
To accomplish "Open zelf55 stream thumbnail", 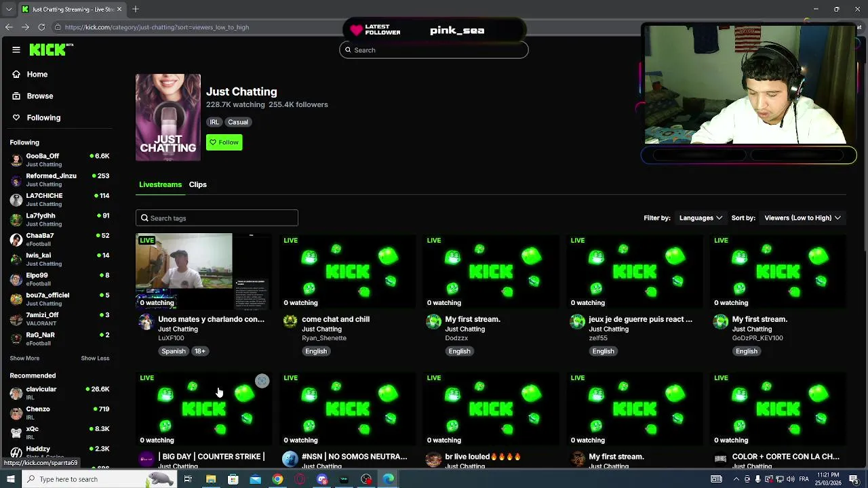I will (x=635, y=271).
